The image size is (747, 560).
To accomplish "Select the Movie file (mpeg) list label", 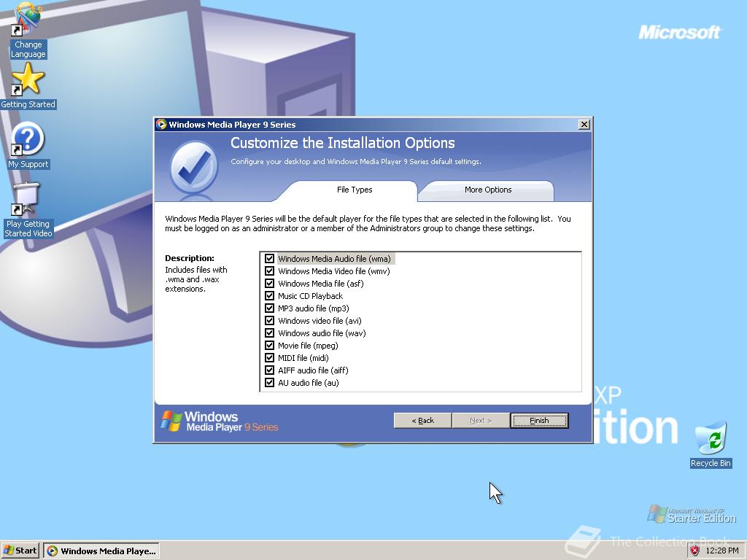I will (x=308, y=345).
